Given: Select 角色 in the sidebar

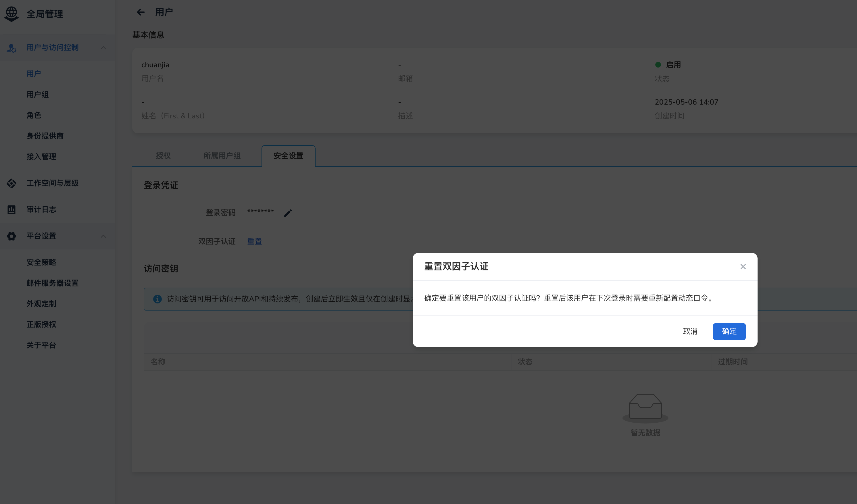Looking at the screenshot, I should [x=34, y=115].
